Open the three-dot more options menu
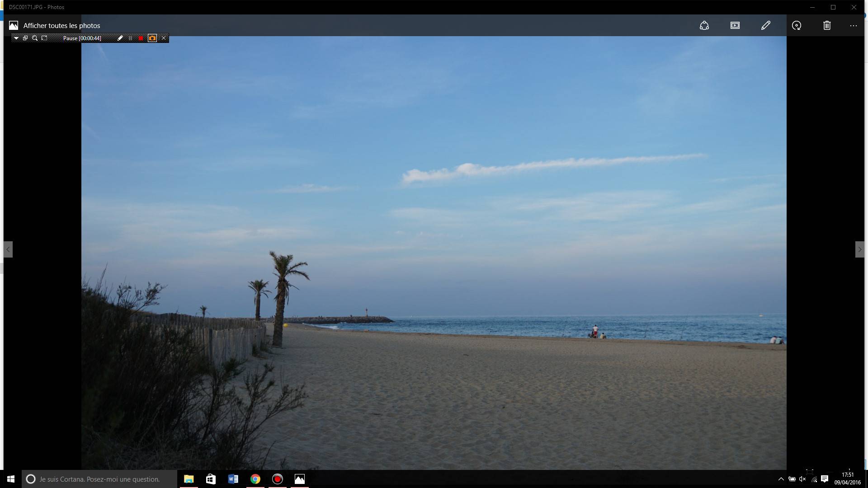The height and width of the screenshot is (488, 868). pos(853,26)
